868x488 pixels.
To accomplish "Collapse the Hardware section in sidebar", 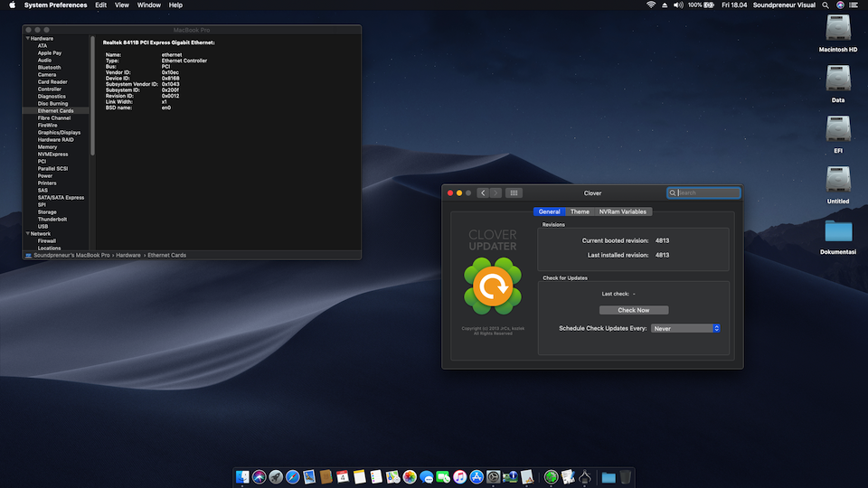I will 28,39.
